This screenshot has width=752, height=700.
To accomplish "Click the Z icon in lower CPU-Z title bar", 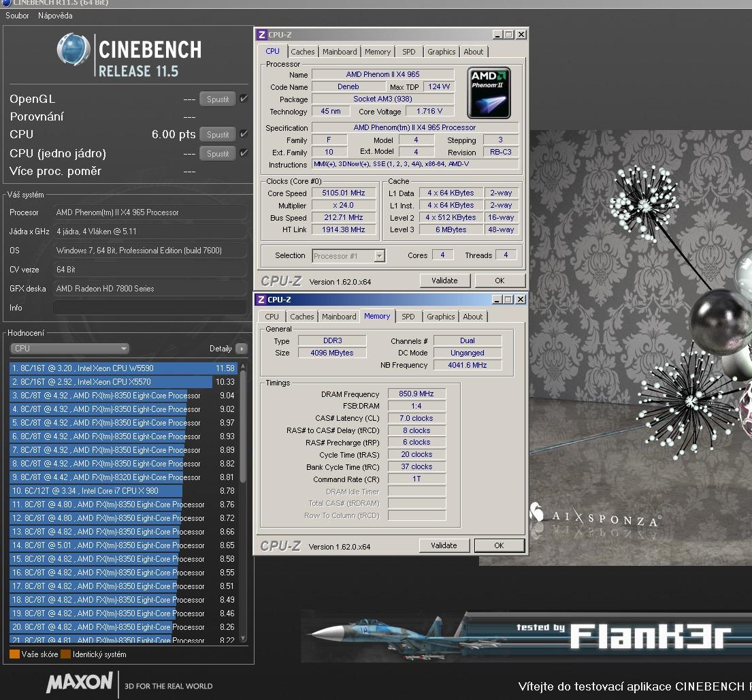I will pyautogui.click(x=261, y=300).
